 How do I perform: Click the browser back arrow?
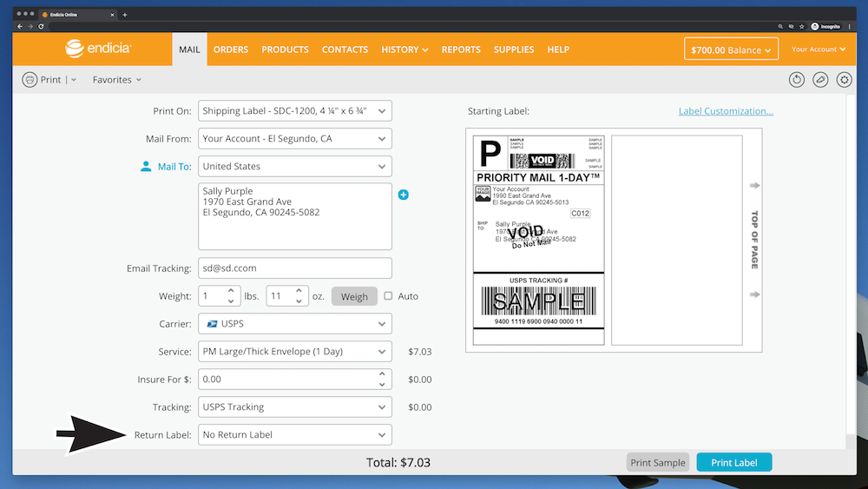pos(20,27)
